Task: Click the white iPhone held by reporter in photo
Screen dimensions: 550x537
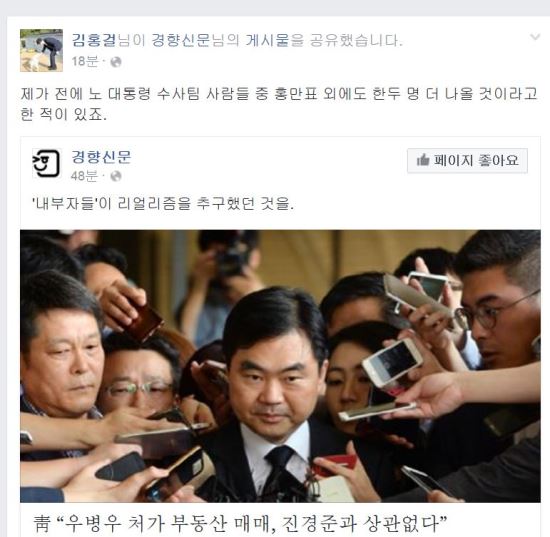Action: [x=392, y=363]
